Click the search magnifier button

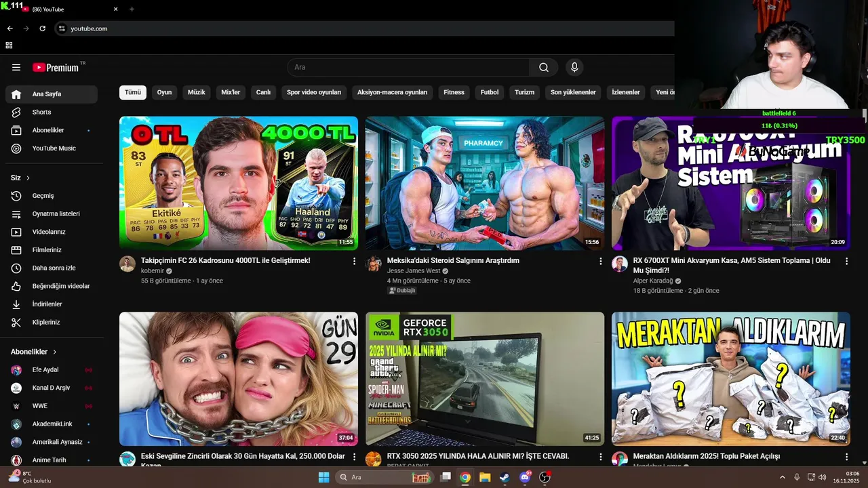pyautogui.click(x=544, y=67)
